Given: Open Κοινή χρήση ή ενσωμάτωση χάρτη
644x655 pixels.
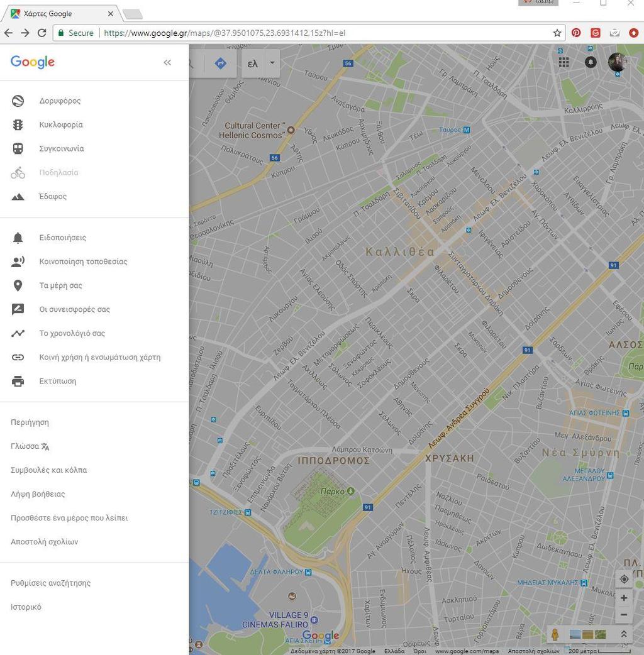Looking at the screenshot, I should click(x=100, y=357).
